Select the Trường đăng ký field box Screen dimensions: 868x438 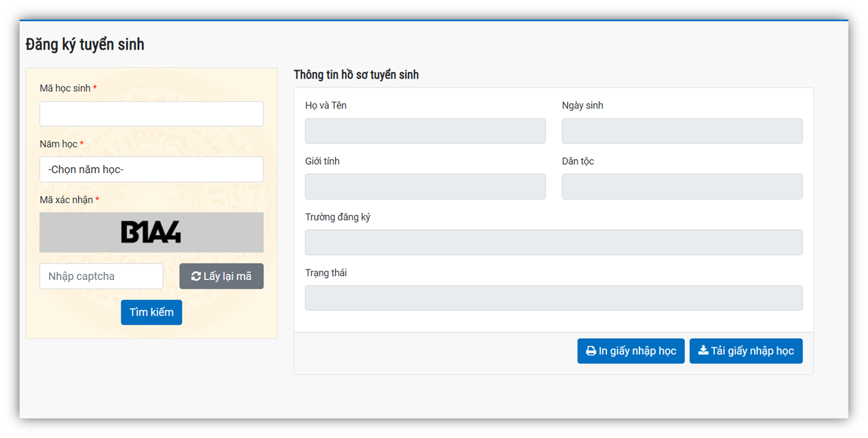[x=553, y=243]
